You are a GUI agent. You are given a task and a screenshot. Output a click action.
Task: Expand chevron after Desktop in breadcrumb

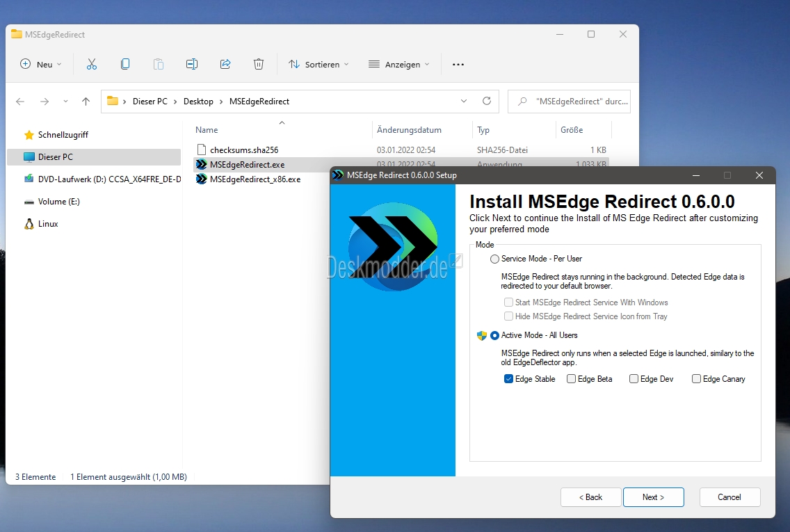pyautogui.click(x=221, y=102)
